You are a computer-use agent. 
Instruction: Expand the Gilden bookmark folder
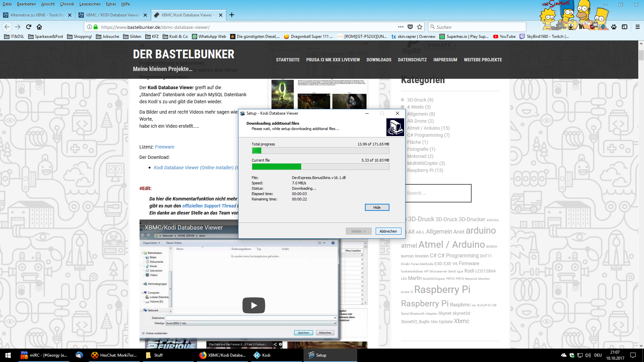(132, 37)
